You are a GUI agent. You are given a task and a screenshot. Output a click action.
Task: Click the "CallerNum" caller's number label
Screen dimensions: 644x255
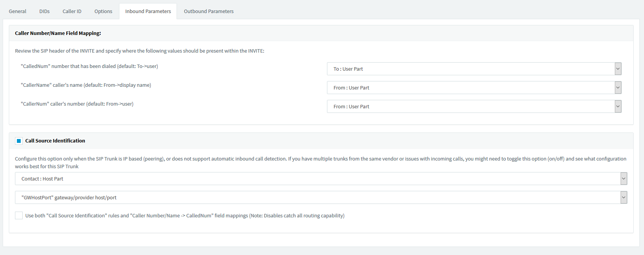[77, 104]
